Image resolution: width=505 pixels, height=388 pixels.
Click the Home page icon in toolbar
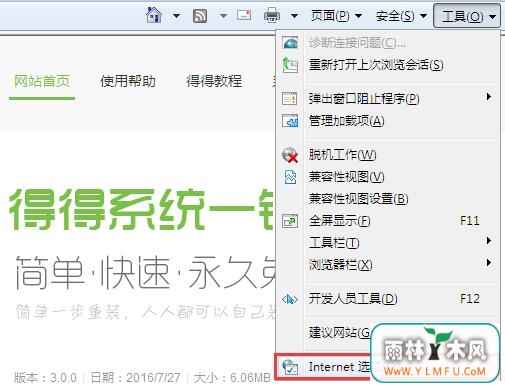click(154, 15)
